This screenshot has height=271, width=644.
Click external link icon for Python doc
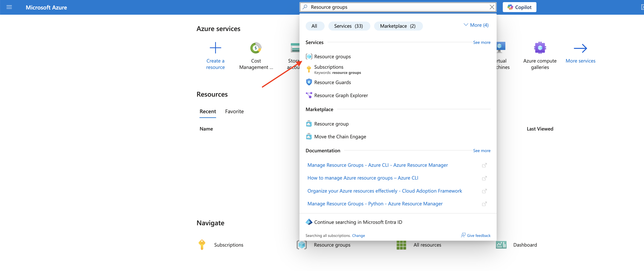484,204
